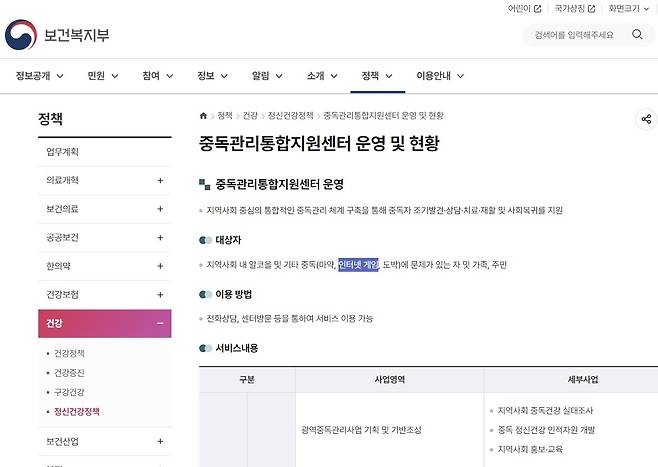Viewport: 658px width, 467px height.
Task: Open the 화면크기 dropdown
Action: (x=629, y=9)
